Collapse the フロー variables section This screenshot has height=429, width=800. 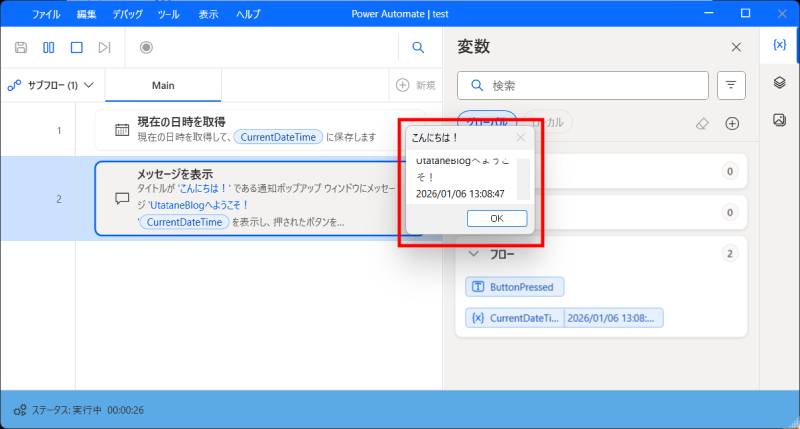click(473, 254)
